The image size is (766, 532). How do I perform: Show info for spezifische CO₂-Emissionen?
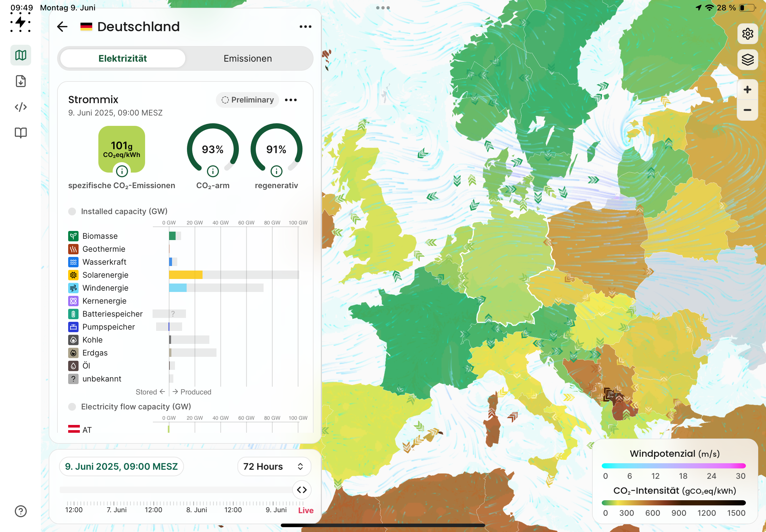pyautogui.click(x=122, y=171)
